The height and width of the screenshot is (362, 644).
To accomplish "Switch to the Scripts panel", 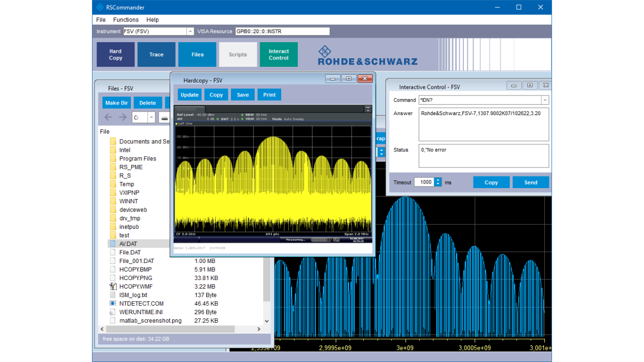I will pos(238,54).
